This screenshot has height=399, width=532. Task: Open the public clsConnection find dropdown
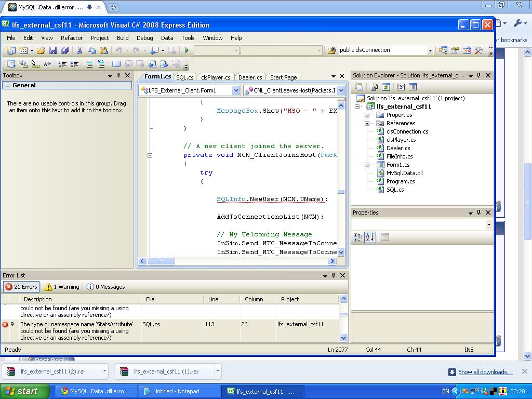click(x=430, y=50)
